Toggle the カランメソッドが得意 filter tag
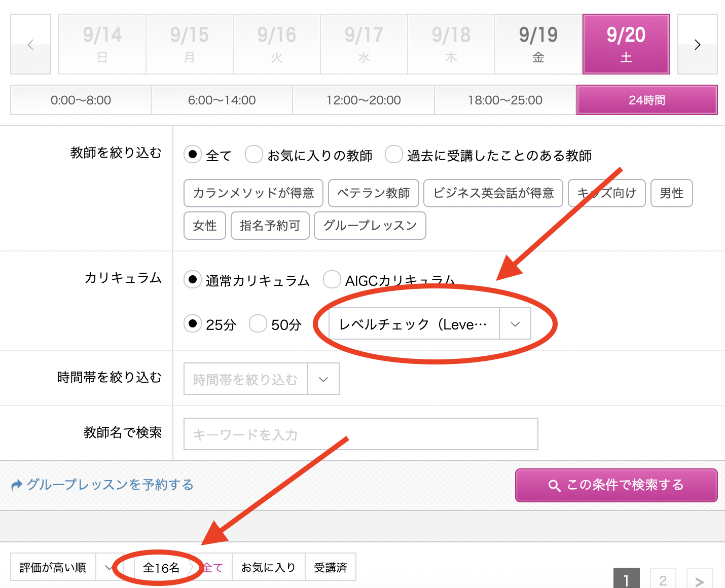Viewport: 725px width, 588px height. (x=253, y=193)
